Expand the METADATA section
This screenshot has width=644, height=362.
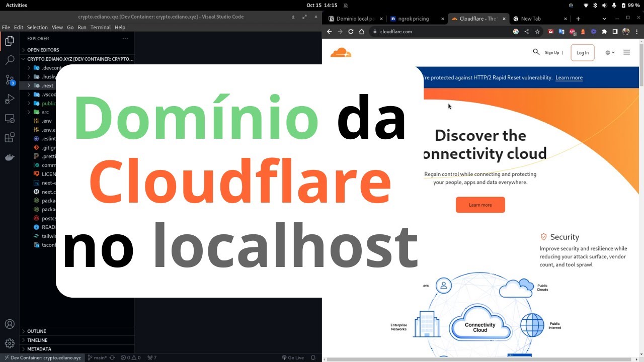77,349
